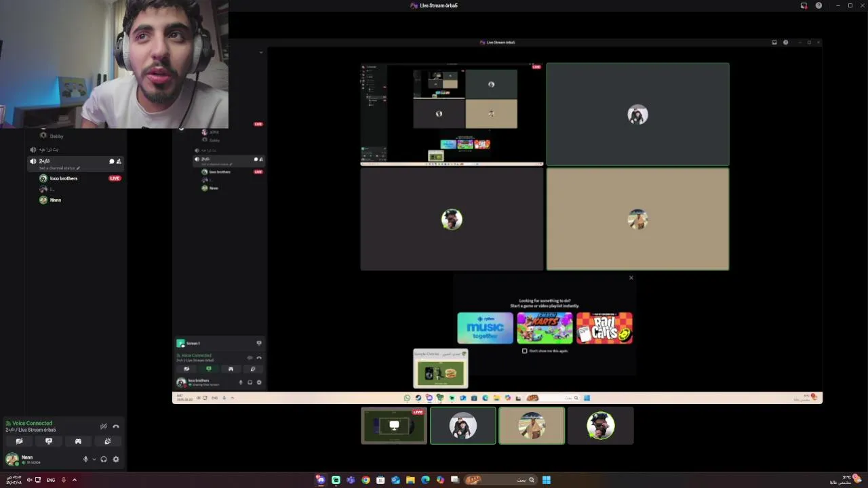868x488 pixels.
Task: Launch Google Chrome from the taskbar
Action: [x=366, y=480]
